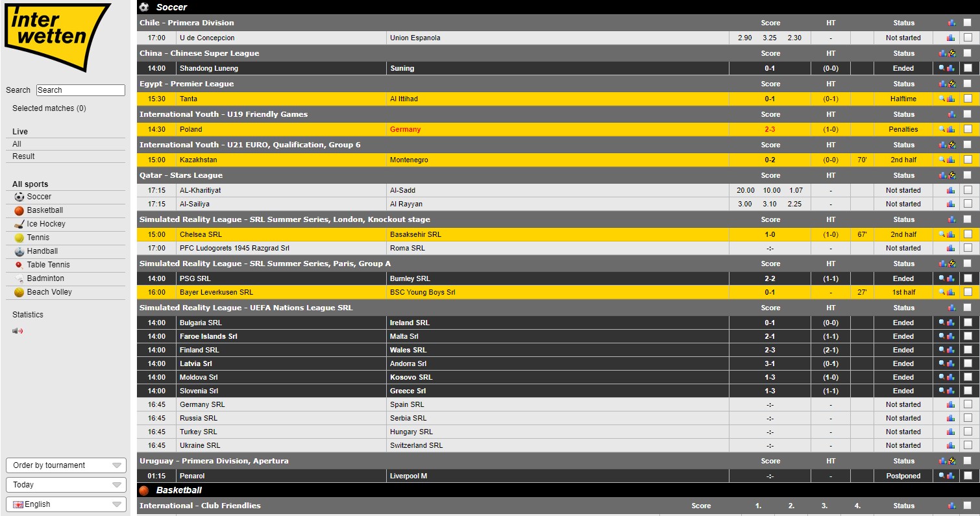
Task: Click Selected matches (0) link
Action: point(49,108)
